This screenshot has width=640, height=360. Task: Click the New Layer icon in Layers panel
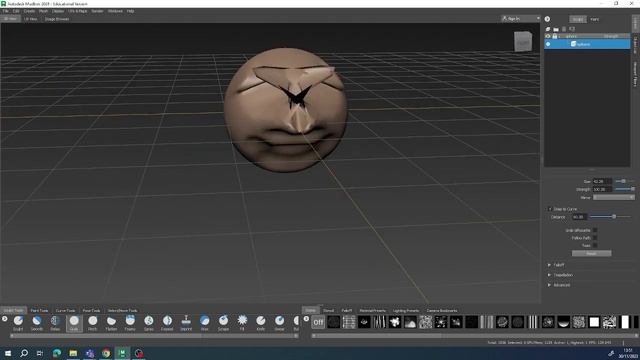[548, 29]
